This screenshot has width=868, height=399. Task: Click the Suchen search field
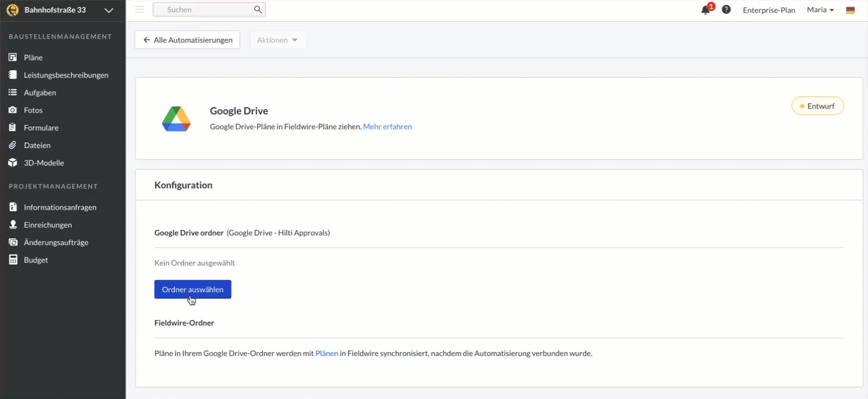click(209, 9)
